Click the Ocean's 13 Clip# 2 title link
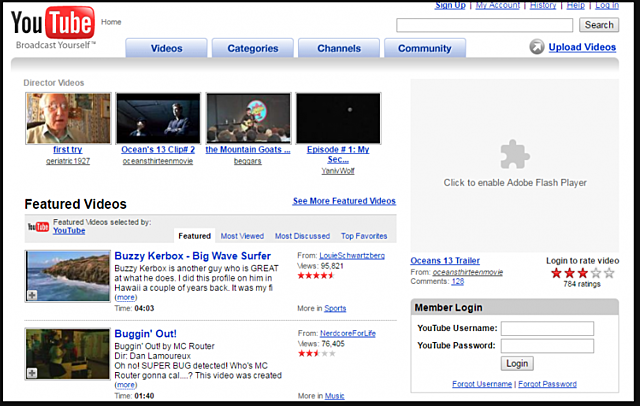640x406 pixels. pos(158,150)
